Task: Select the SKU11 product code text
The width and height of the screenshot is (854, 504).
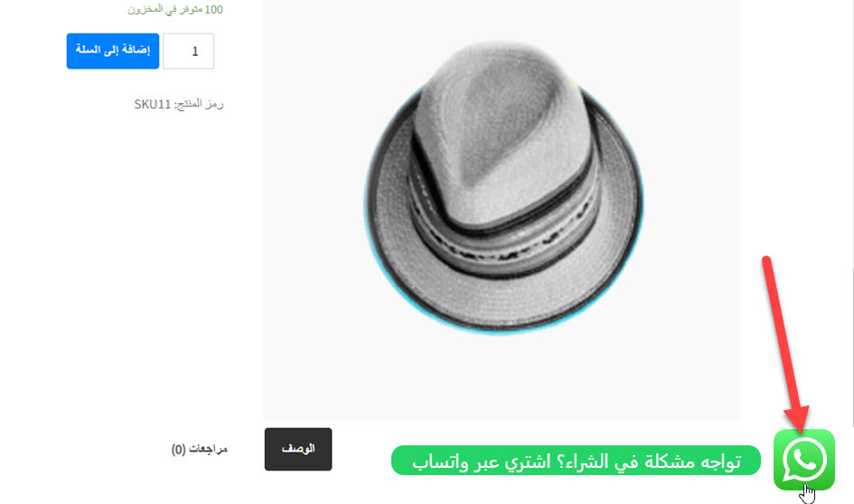Action: [153, 104]
